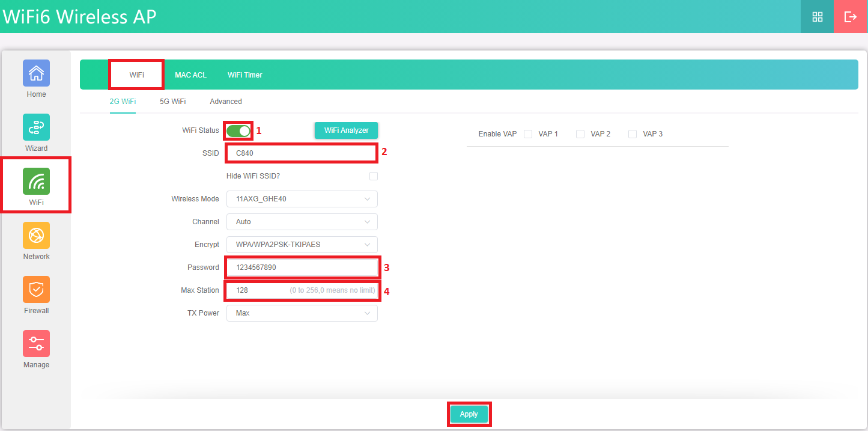This screenshot has width=868, height=431.
Task: Switch to the 5G WiFi tab
Action: [172, 102]
